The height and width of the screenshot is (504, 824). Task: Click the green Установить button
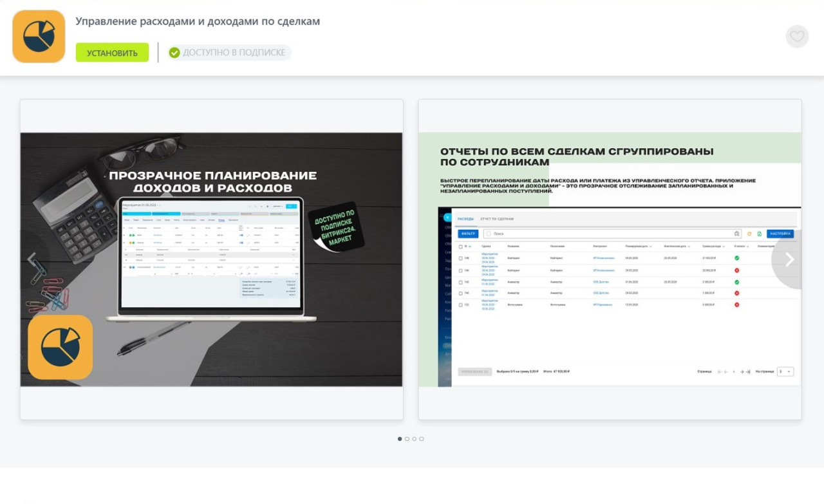tap(112, 53)
